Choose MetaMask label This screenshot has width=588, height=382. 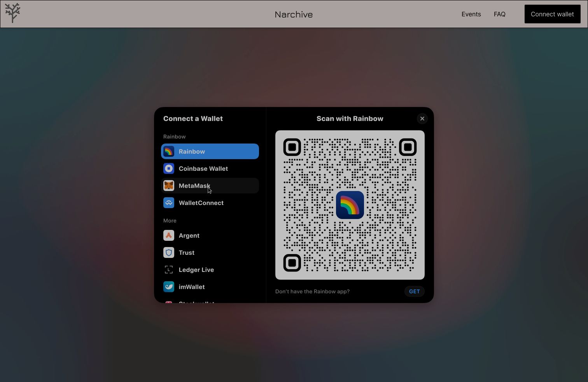click(x=194, y=186)
